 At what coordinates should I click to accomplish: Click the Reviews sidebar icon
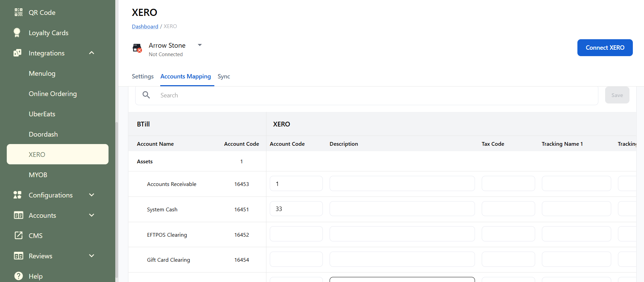pos(19,256)
